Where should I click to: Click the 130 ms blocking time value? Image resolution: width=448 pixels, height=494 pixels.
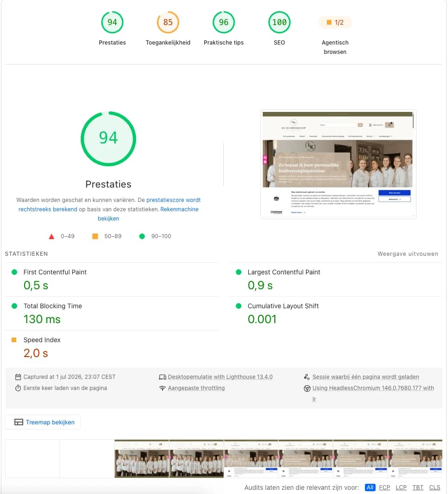coord(42,319)
